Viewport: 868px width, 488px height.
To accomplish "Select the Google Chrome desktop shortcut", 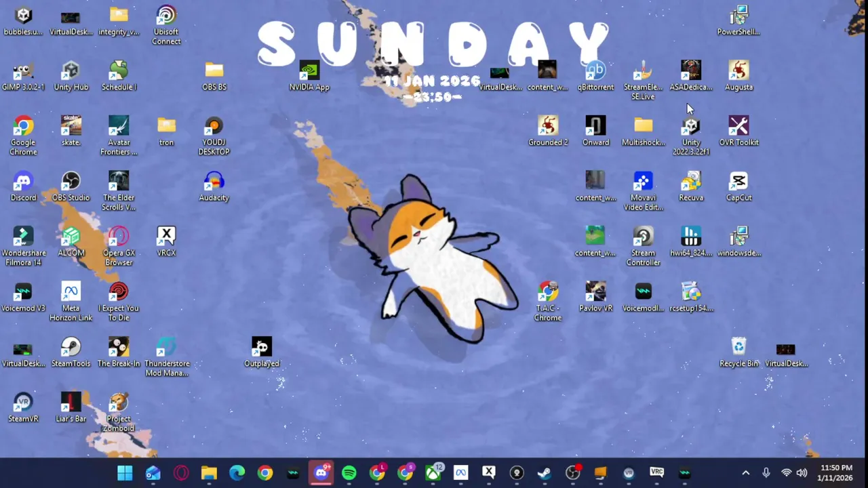I will pyautogui.click(x=23, y=136).
